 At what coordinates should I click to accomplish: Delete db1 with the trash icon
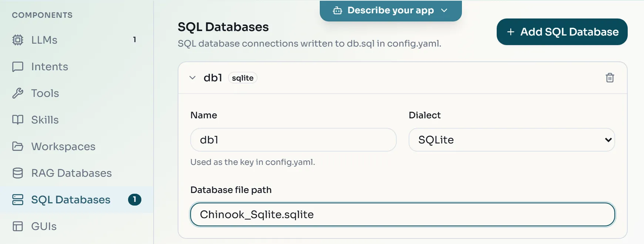[x=610, y=78]
